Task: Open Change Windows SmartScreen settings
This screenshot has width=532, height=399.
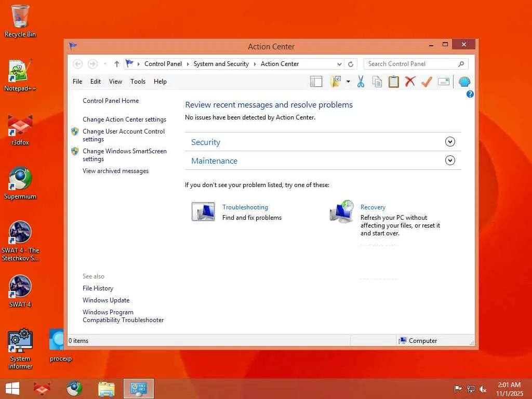Action: pyautogui.click(x=125, y=155)
